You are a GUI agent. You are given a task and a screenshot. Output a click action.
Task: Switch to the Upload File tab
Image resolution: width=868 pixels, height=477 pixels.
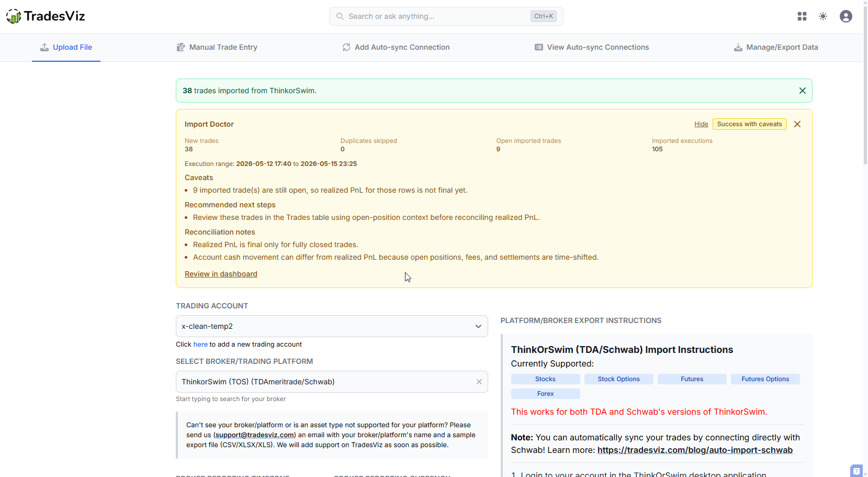pos(66,47)
